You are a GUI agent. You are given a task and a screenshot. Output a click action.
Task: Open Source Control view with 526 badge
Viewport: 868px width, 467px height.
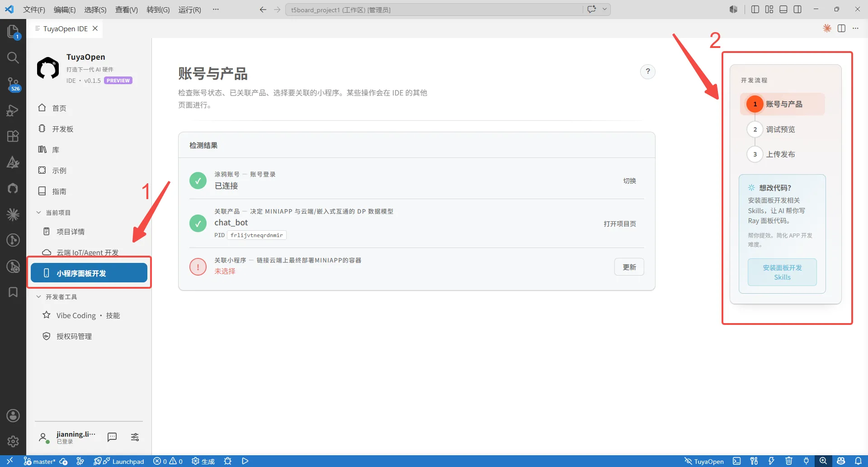[13, 84]
